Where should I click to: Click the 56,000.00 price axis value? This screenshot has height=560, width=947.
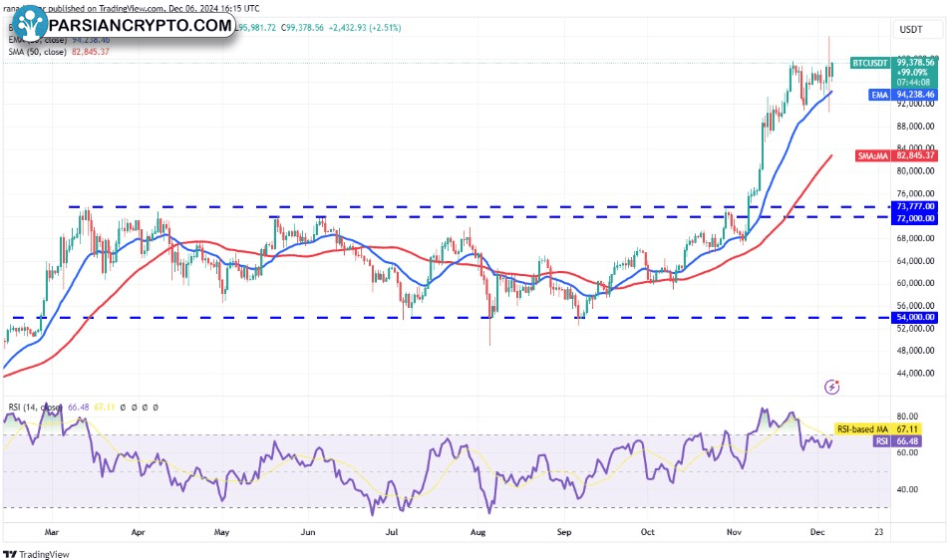point(915,305)
